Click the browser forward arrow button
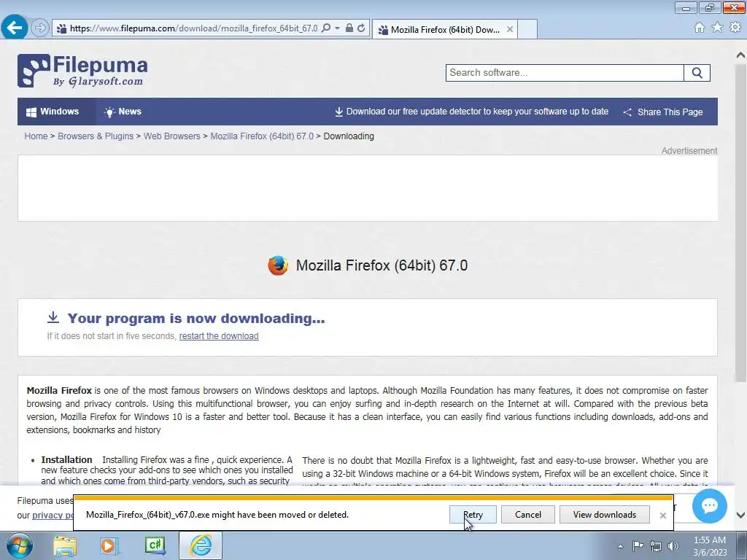 pyautogui.click(x=40, y=28)
